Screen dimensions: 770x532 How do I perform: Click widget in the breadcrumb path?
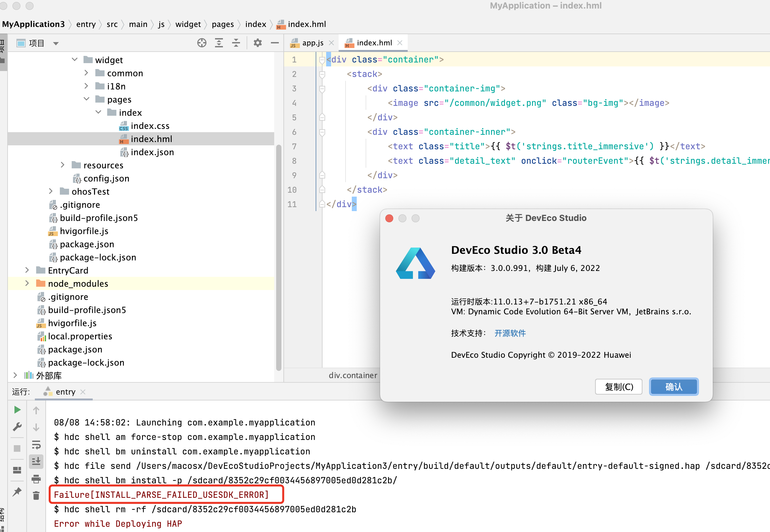click(188, 24)
